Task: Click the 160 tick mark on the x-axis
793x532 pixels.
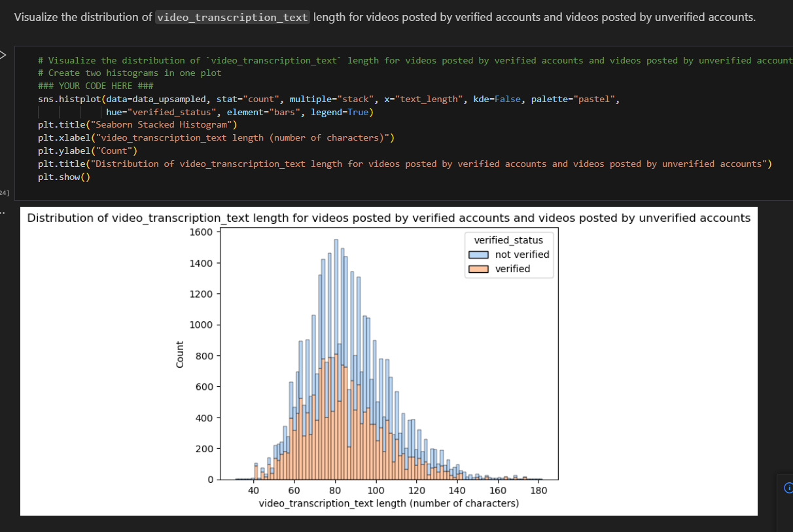Action: [x=498, y=489]
